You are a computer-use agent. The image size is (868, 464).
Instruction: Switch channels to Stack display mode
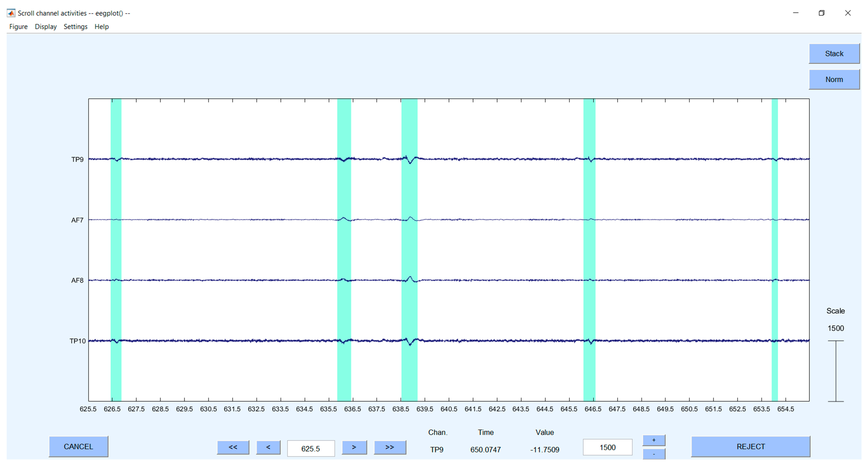[x=834, y=53]
